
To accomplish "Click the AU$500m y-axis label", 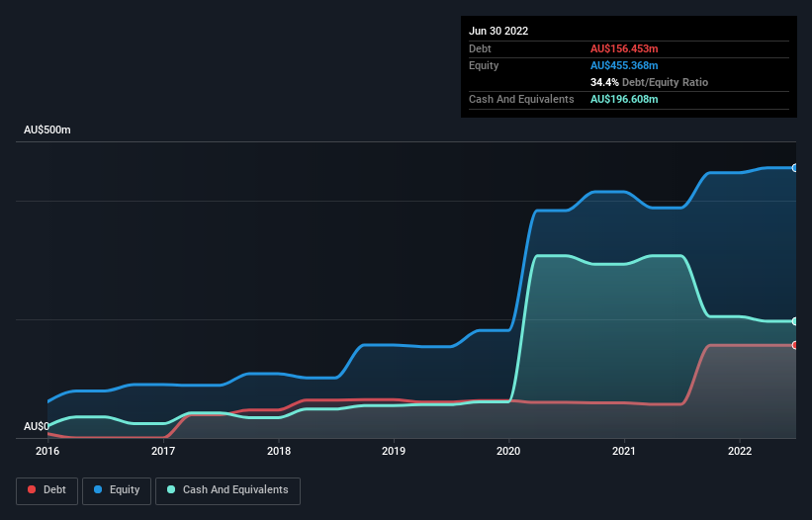I will (x=47, y=130).
